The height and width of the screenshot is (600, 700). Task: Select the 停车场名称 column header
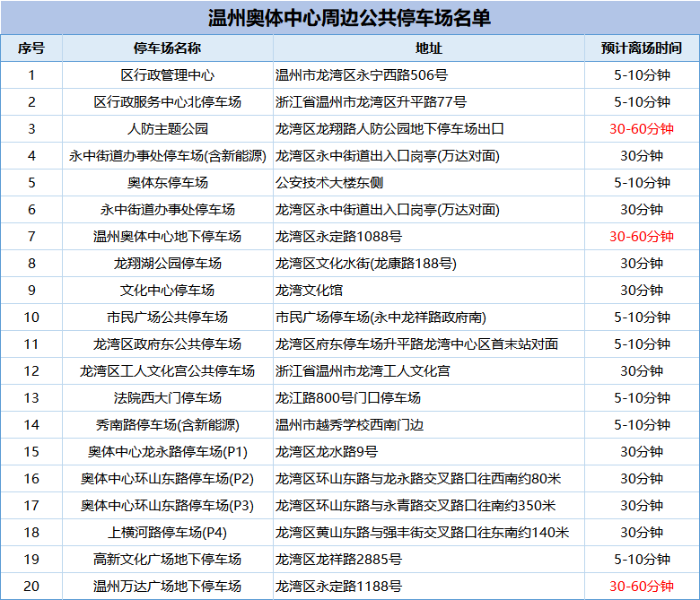coord(167,48)
